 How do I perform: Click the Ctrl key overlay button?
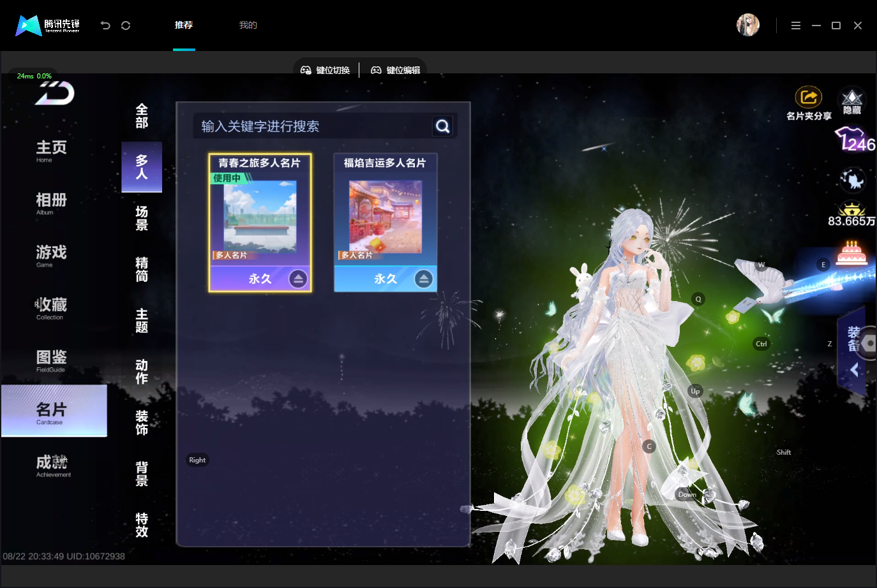tap(761, 344)
